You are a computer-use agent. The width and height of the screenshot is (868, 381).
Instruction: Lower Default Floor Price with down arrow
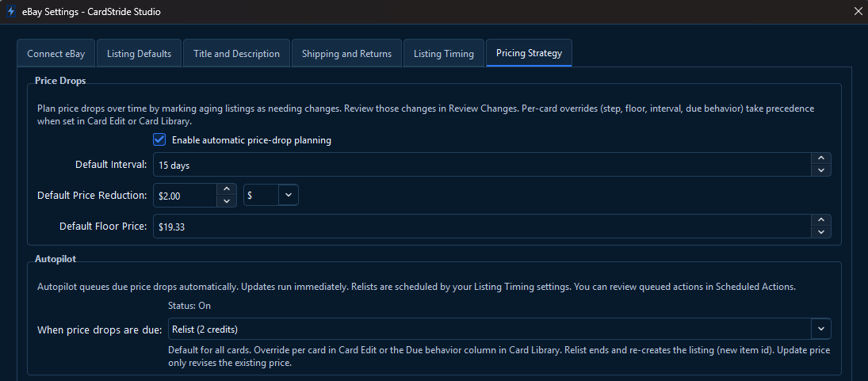[x=821, y=231]
